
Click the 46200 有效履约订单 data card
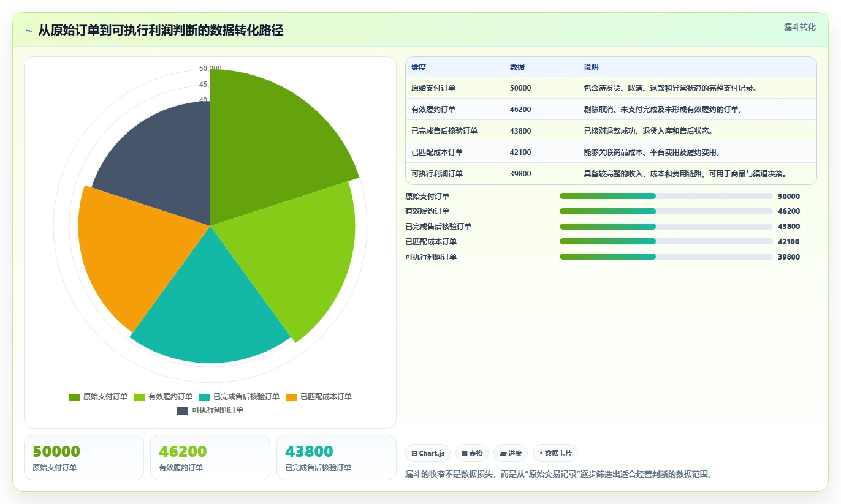(x=210, y=457)
